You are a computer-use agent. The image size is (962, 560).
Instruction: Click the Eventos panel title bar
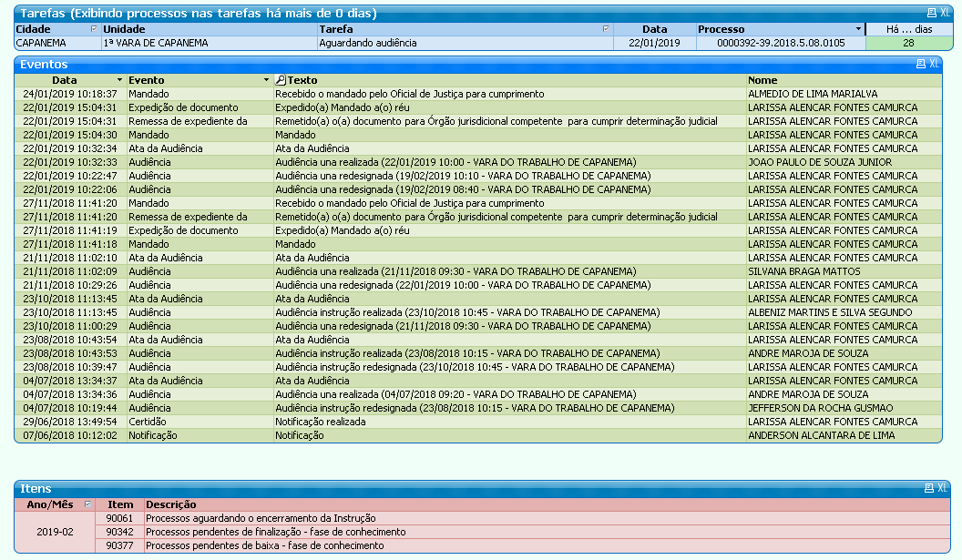click(x=478, y=64)
